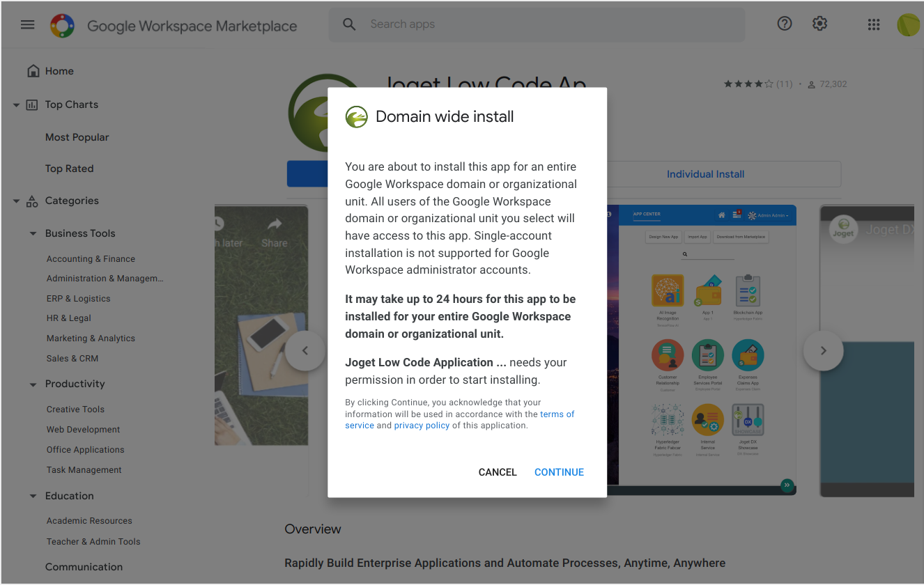Click the Individual Install button
Image resolution: width=924 pixels, height=585 pixels.
[x=705, y=174]
